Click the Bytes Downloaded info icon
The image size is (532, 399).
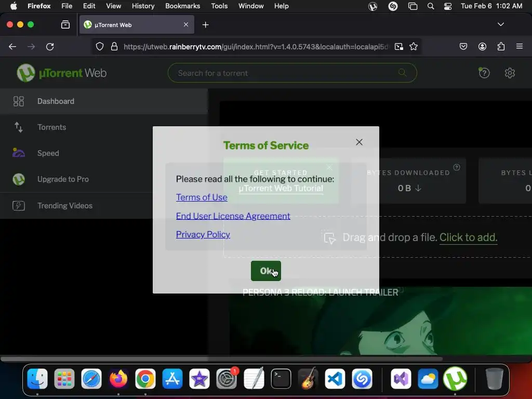(457, 167)
